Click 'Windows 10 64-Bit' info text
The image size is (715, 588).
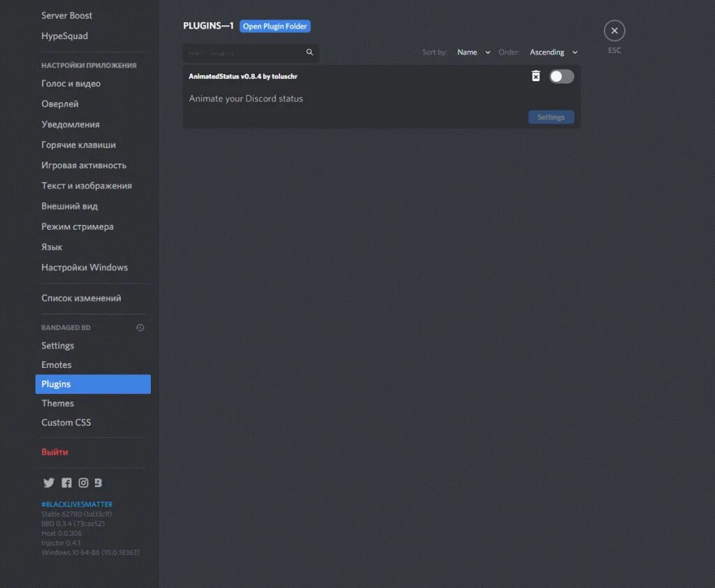pos(90,552)
